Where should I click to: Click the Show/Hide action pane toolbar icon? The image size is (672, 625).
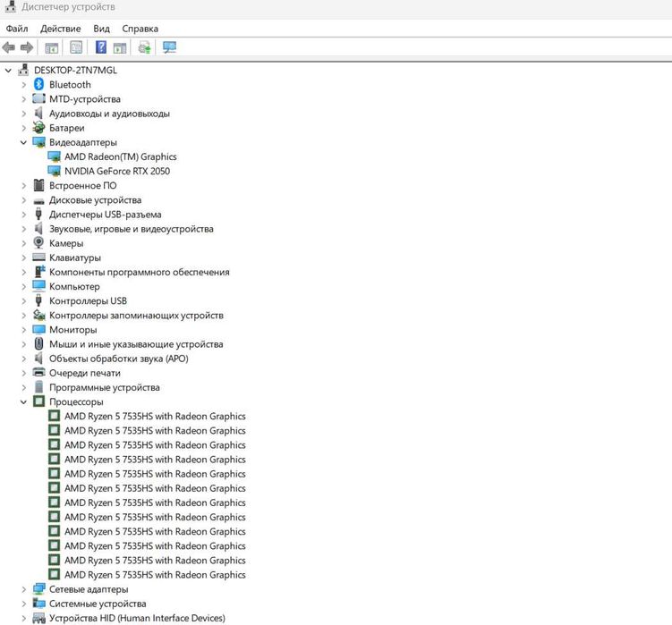click(120, 47)
